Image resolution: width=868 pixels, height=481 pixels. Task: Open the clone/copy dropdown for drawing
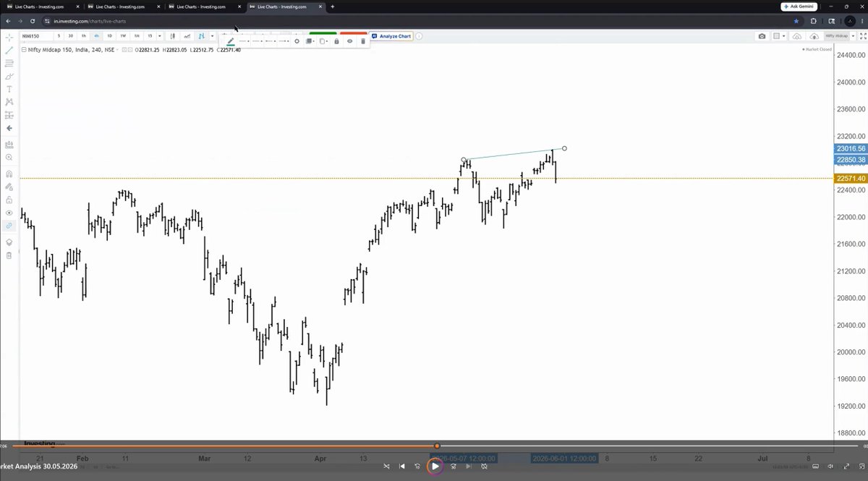click(323, 41)
